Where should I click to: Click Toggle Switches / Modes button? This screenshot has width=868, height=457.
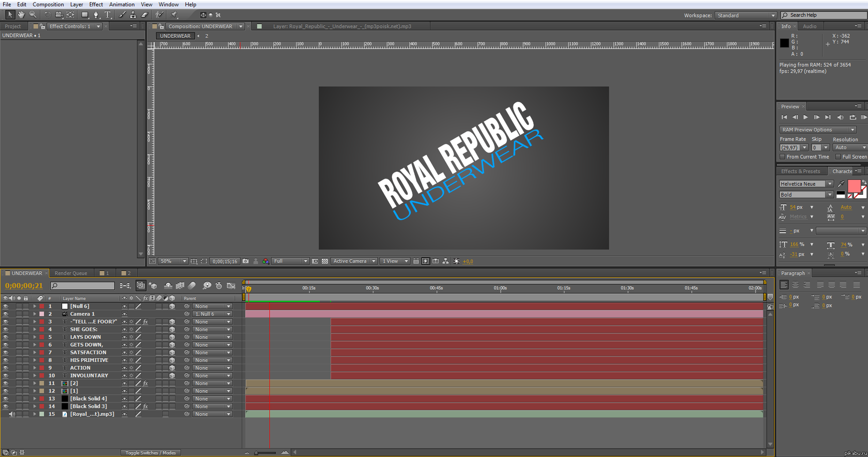click(x=150, y=453)
